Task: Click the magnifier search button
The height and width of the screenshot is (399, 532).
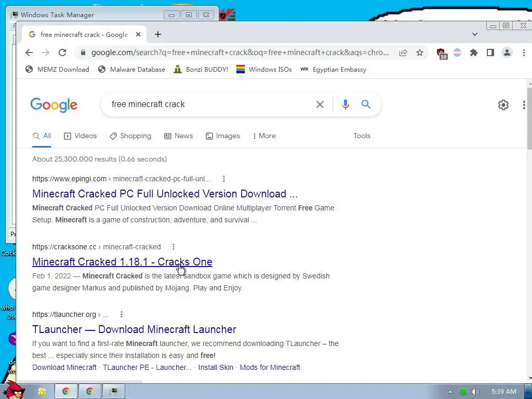Action: (x=366, y=104)
